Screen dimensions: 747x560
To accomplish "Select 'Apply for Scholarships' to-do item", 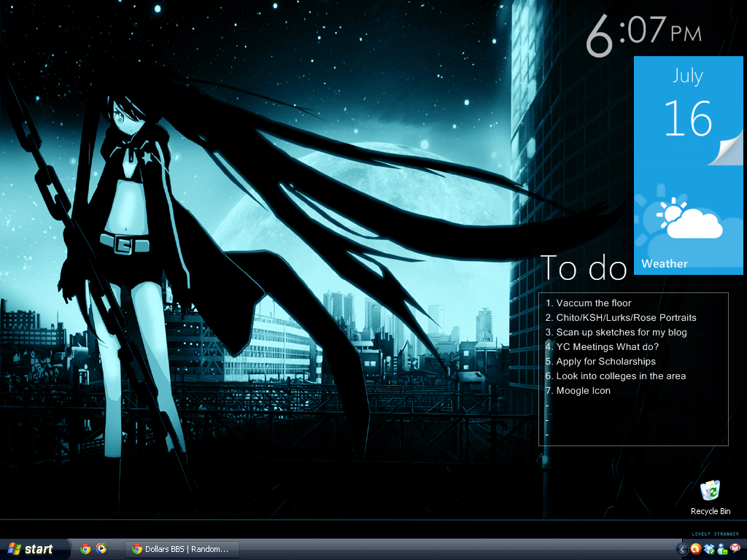I will (600, 362).
